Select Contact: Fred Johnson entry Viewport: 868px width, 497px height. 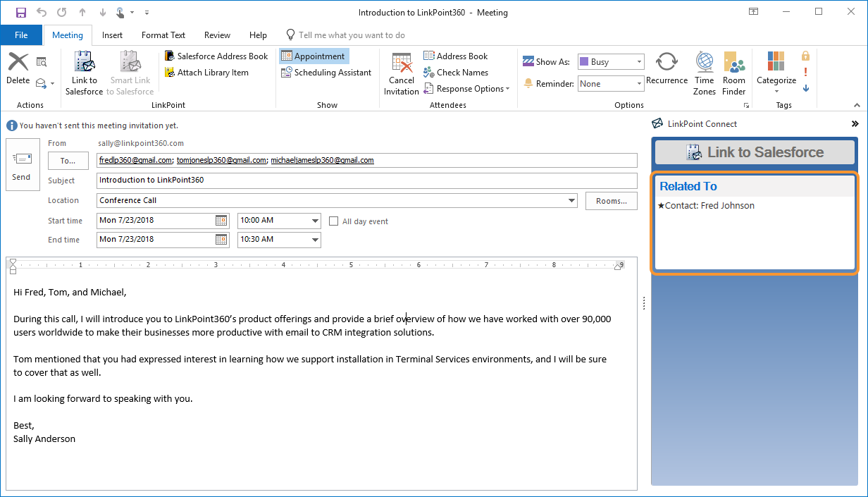point(706,206)
